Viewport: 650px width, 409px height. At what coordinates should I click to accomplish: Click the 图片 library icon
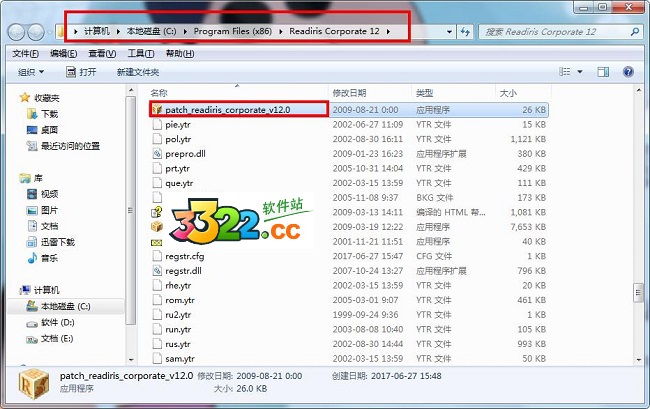pos(32,210)
